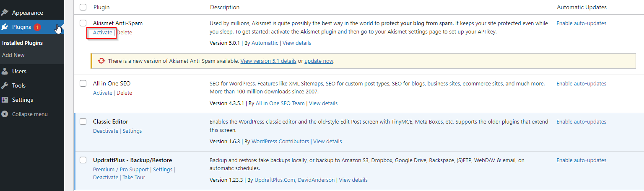This screenshot has height=191, width=644.
Task: Check the UpdraftPlus plugin checkbox
Action: click(83, 160)
